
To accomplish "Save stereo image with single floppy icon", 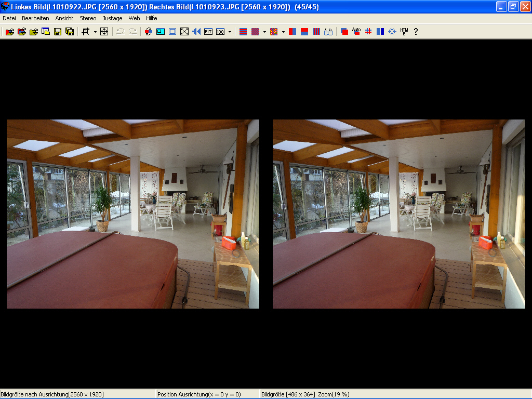I will point(58,32).
